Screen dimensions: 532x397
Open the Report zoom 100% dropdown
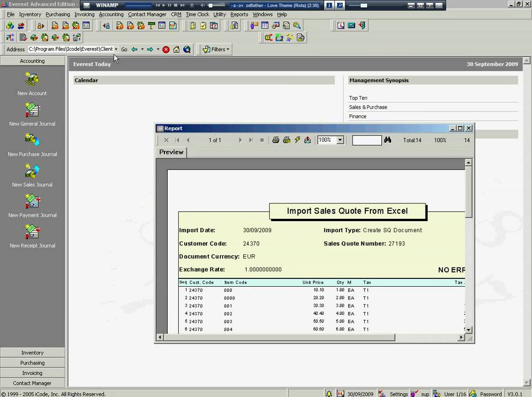(341, 140)
